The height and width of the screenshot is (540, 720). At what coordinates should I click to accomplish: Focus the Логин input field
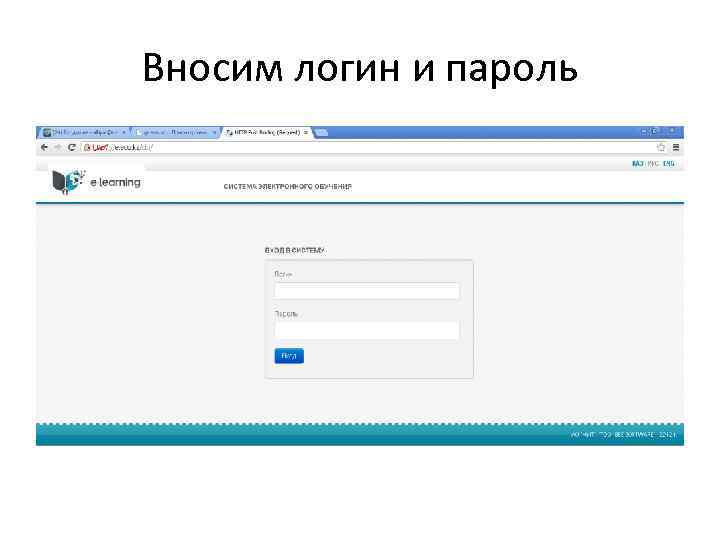(x=367, y=291)
